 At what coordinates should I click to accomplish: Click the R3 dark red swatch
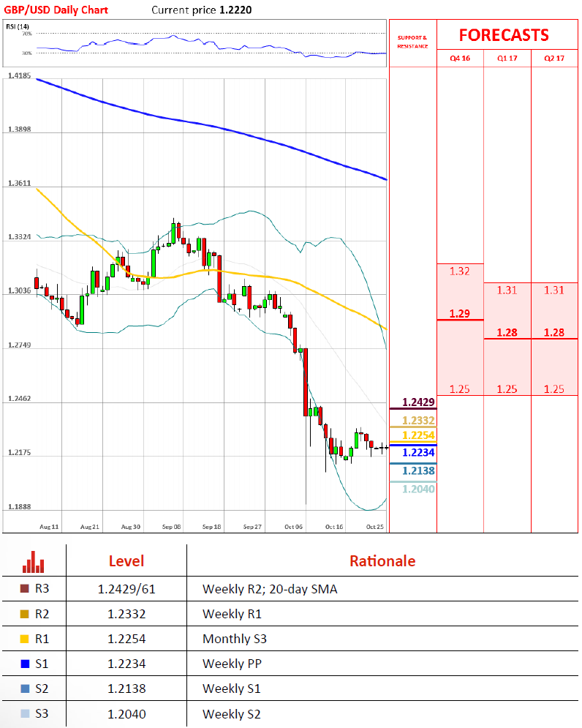(25, 589)
